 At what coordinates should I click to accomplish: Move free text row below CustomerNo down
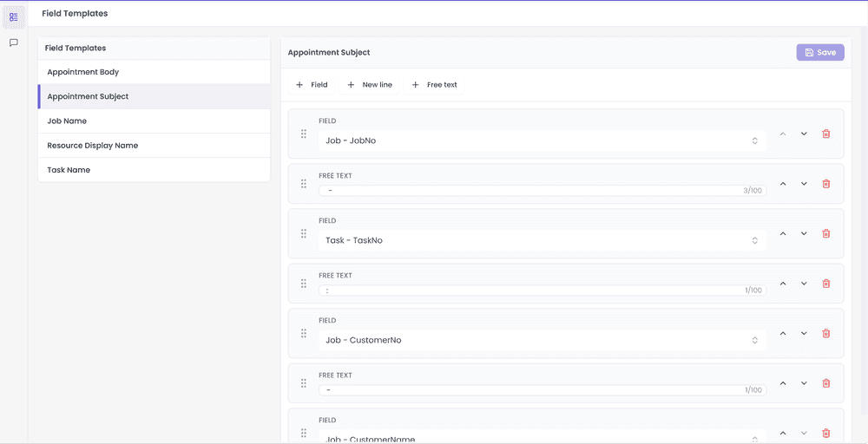pyautogui.click(x=804, y=383)
